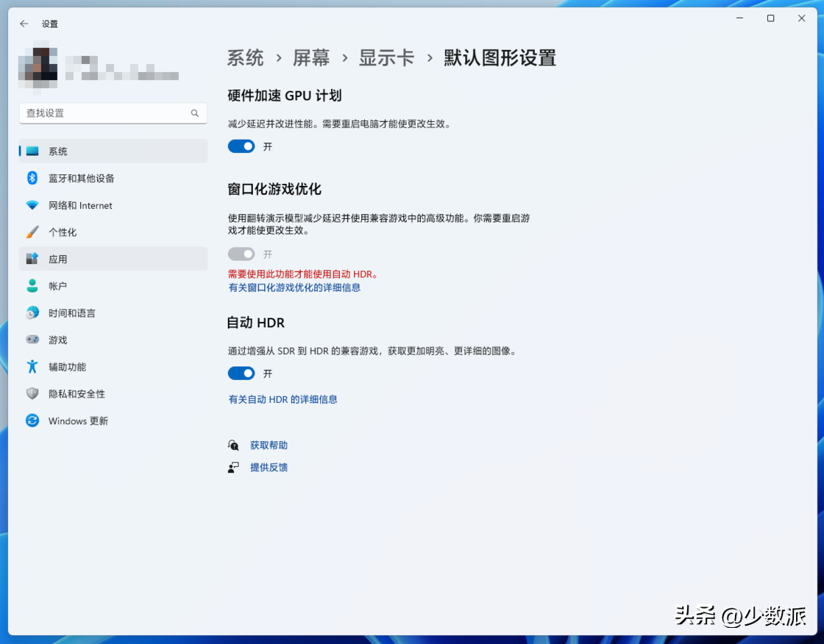Navigate to 屏幕 in the breadcrumb
Image resolution: width=824 pixels, height=644 pixels.
(311, 58)
